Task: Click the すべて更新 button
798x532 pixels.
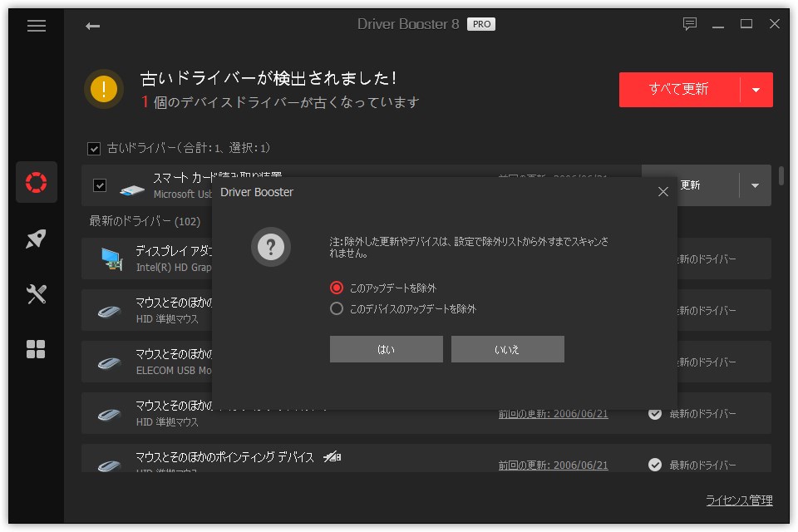Action: [679, 89]
